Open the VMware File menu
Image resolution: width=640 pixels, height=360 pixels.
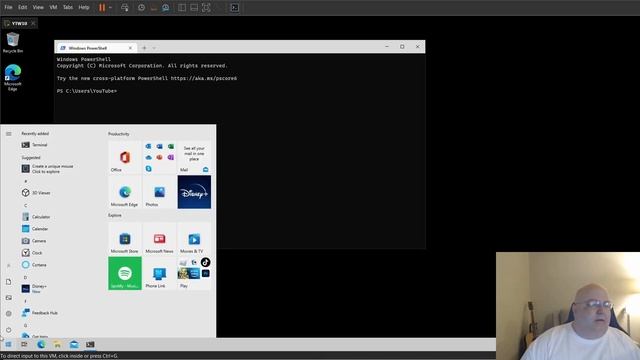pyautogui.click(x=8, y=7)
